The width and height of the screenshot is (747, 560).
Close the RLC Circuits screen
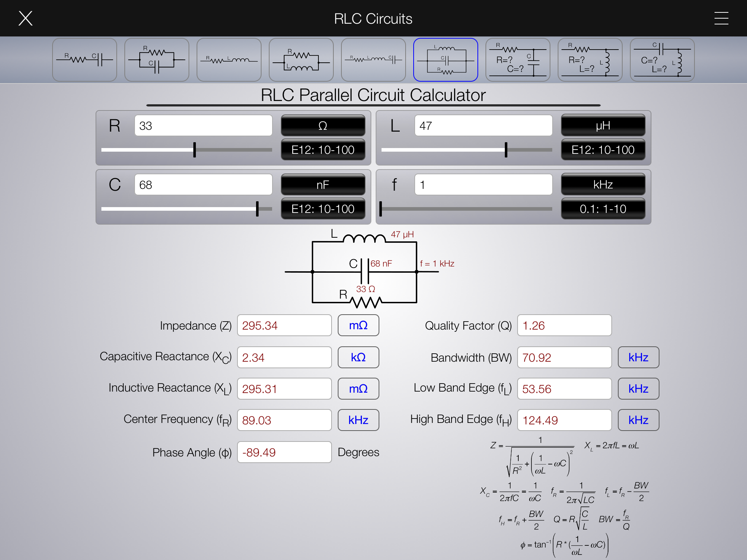pyautogui.click(x=26, y=18)
